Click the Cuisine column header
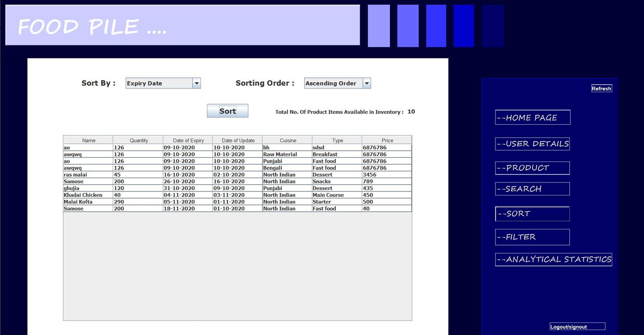Image resolution: width=644 pixels, height=335 pixels. coord(288,140)
